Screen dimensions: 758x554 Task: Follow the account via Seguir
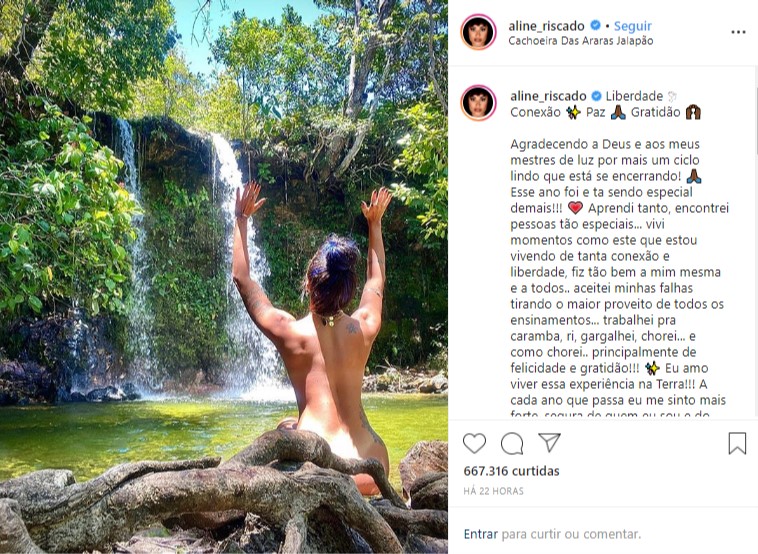[632, 26]
